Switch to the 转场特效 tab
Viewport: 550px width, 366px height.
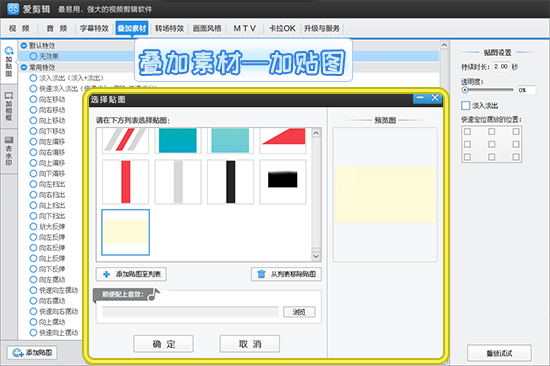click(x=169, y=28)
